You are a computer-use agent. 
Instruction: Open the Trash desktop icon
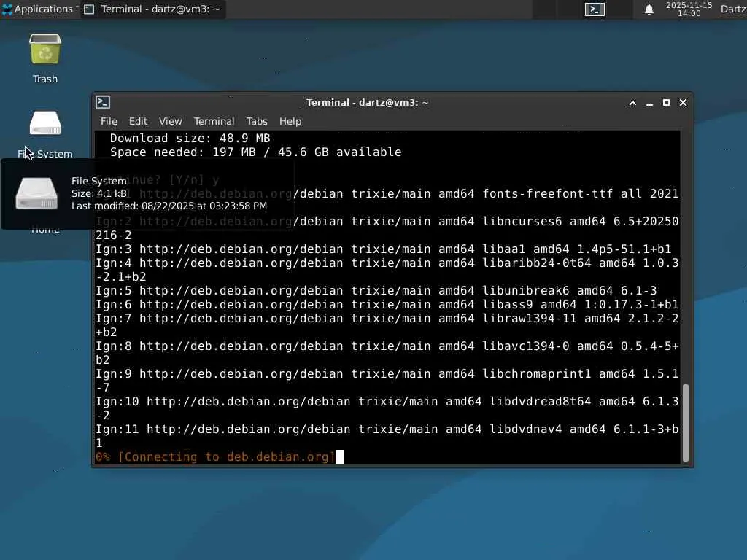(44, 49)
